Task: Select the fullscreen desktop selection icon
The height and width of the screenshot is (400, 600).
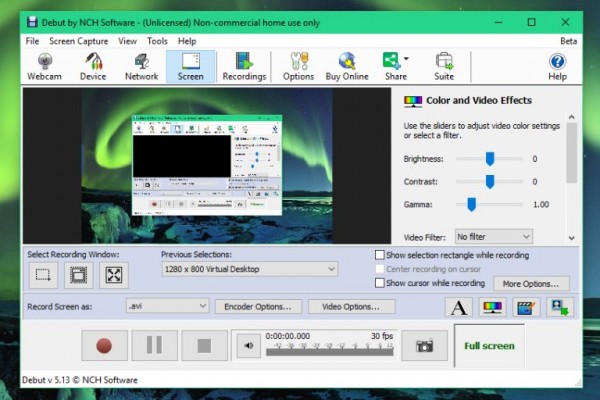Action: pos(113,274)
